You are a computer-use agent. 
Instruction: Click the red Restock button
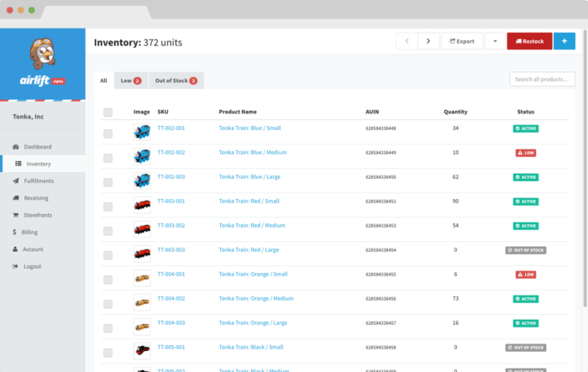pos(529,41)
